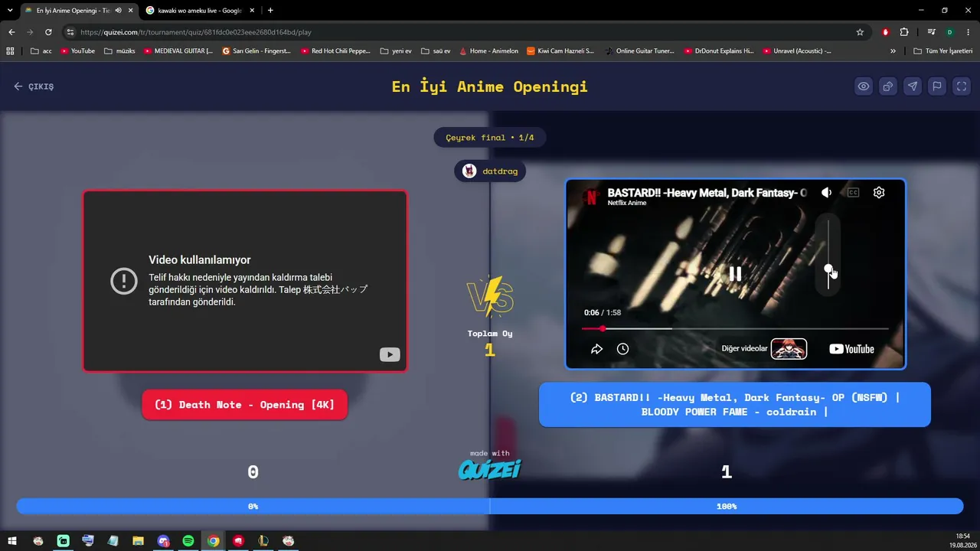Click the red extension icon in the toolbar

(886, 32)
